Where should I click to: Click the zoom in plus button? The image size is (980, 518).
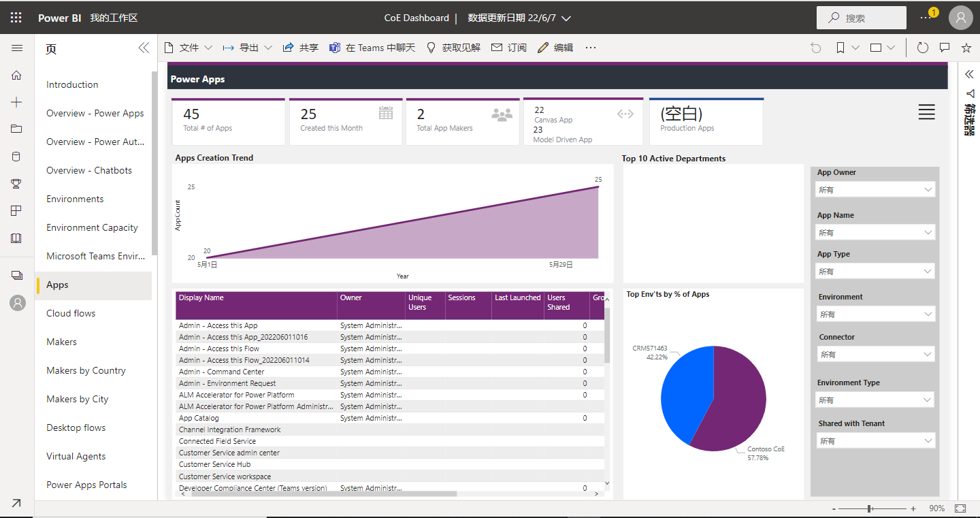point(913,508)
